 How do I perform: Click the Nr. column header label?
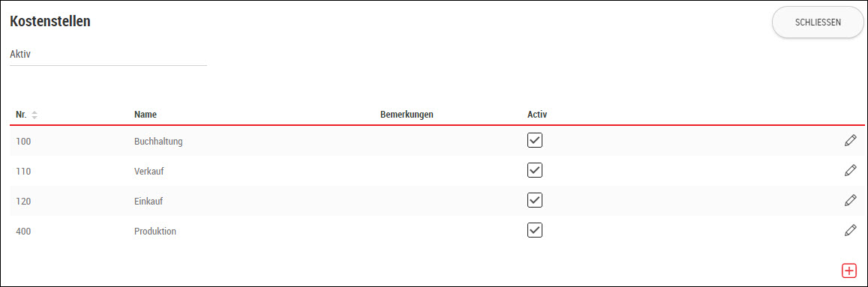[21, 115]
